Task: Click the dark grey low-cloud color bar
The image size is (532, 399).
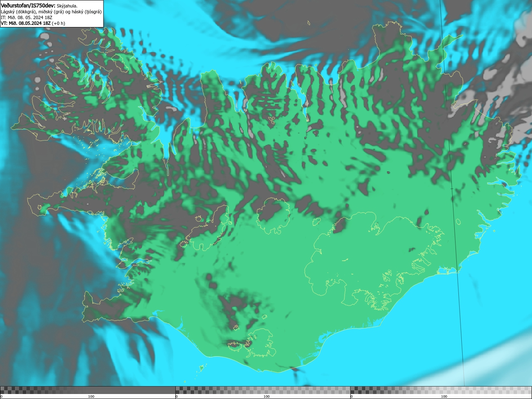Action: pos(88,390)
